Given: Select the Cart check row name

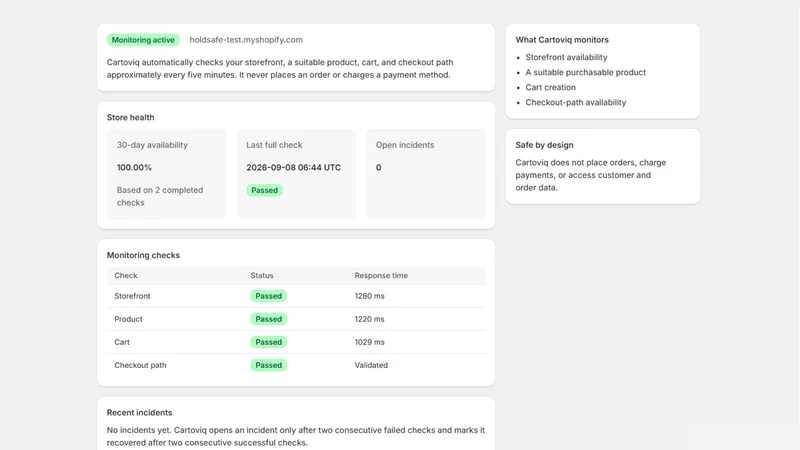Looking at the screenshot, I should click(x=122, y=342).
